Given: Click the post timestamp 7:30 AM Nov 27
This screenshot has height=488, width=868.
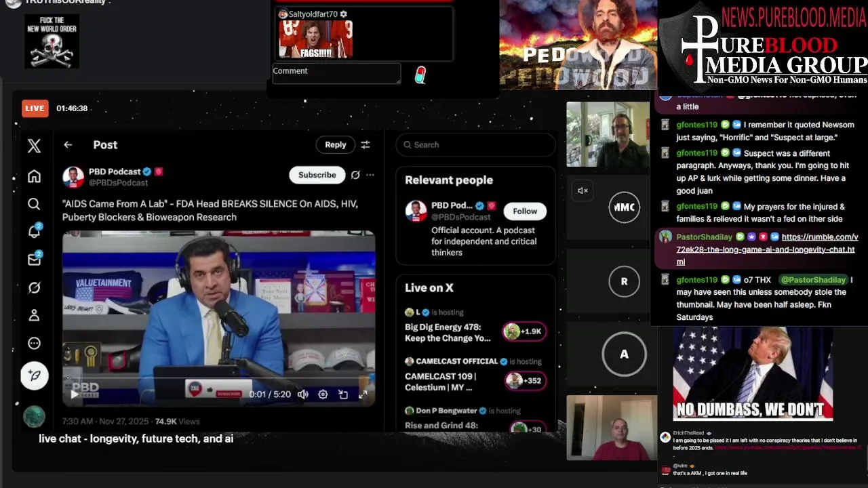Looking at the screenshot, I should click(105, 421).
